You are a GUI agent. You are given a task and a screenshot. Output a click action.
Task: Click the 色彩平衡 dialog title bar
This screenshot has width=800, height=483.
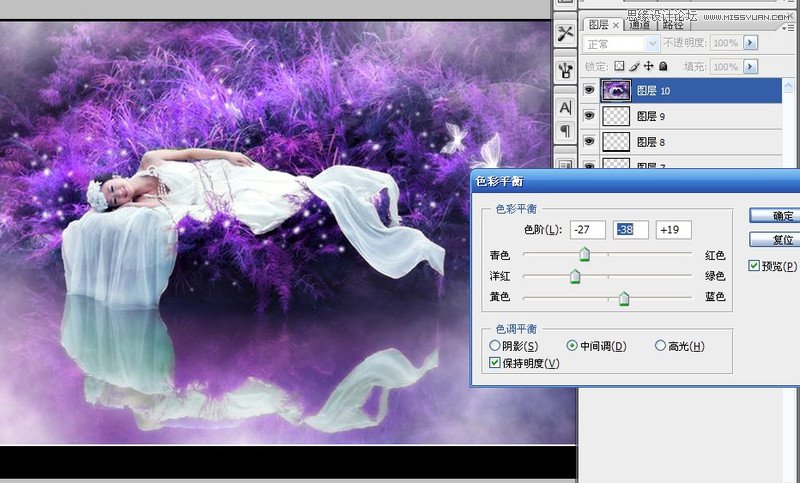pyautogui.click(x=635, y=181)
